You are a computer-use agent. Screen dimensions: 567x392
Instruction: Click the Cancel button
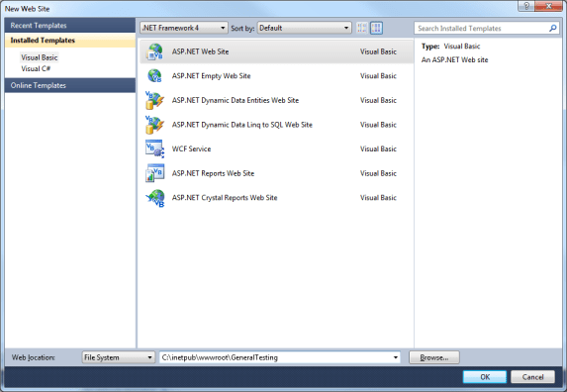click(532, 377)
